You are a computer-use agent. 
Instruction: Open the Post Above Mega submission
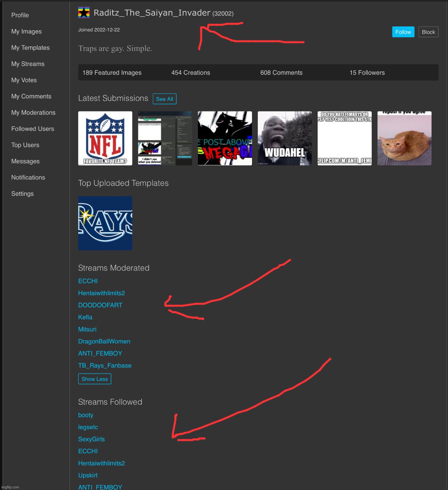coord(225,138)
